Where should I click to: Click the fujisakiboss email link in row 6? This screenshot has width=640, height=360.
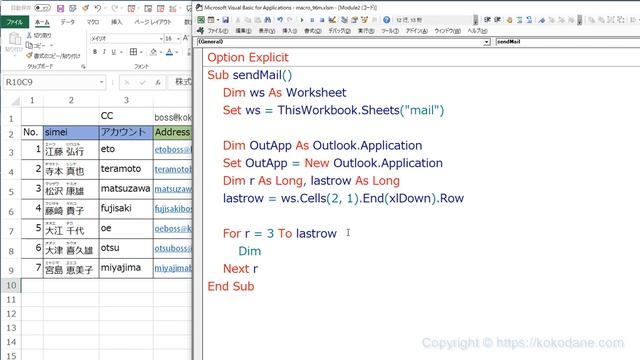(x=173, y=209)
